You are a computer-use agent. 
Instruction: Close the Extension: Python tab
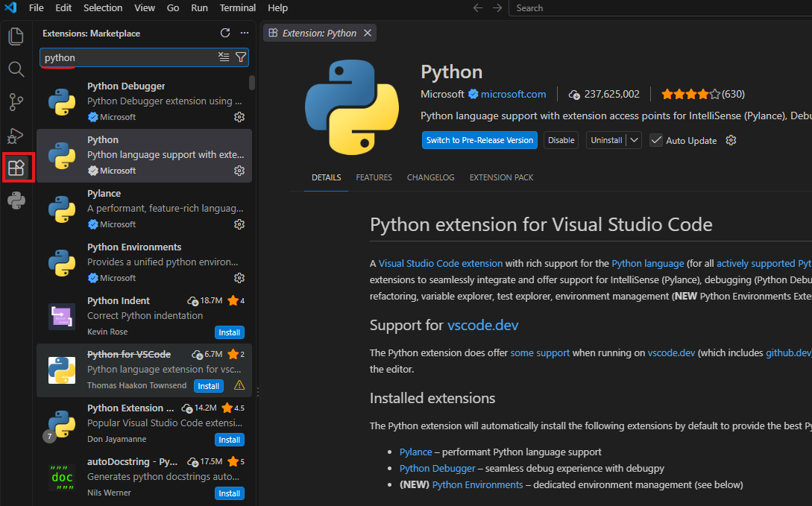(367, 33)
